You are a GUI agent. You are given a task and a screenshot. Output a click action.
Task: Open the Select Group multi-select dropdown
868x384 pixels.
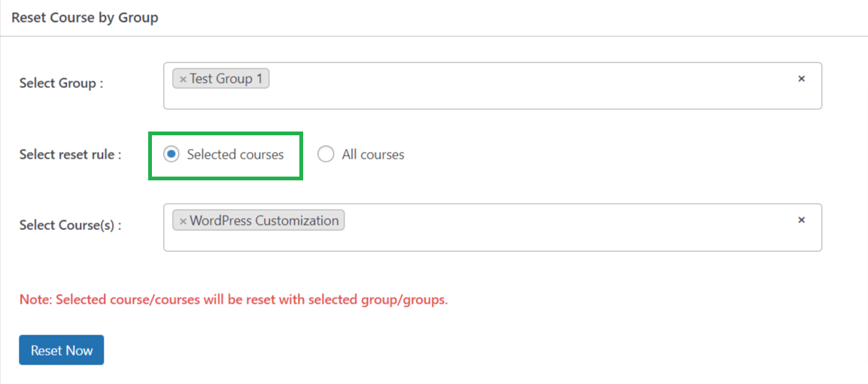click(x=492, y=86)
